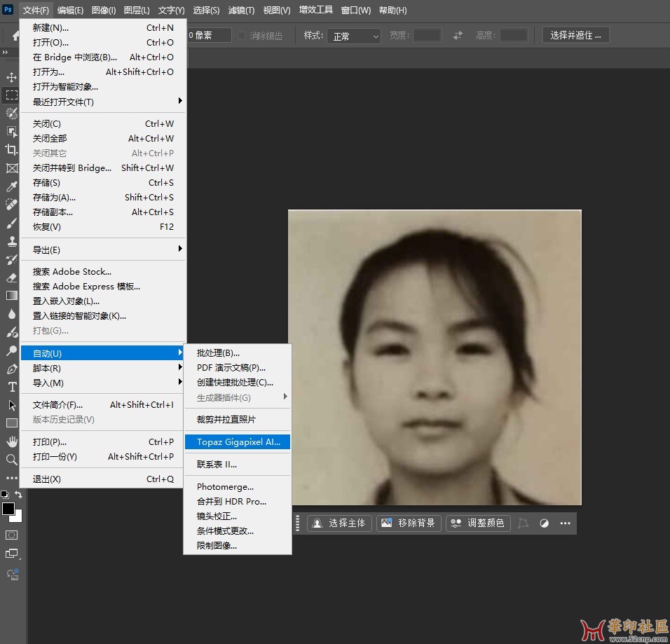The width and height of the screenshot is (670, 644).
Task: Click the 选择并遮住 button
Action: (575, 36)
